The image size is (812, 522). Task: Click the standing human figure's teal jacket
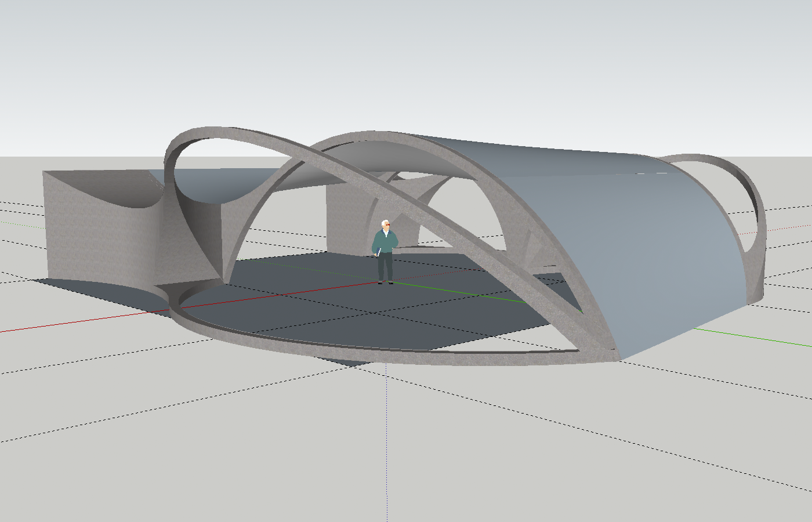click(x=385, y=241)
